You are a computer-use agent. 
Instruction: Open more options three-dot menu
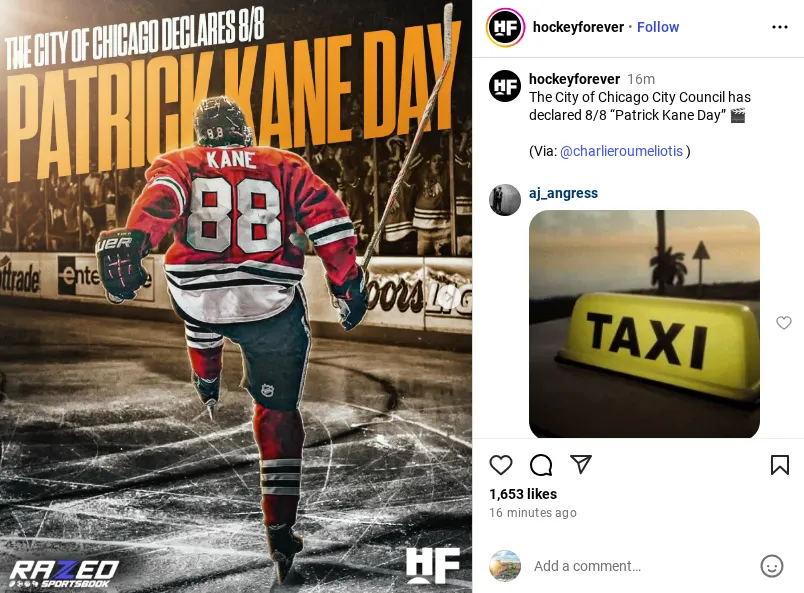coord(779,27)
